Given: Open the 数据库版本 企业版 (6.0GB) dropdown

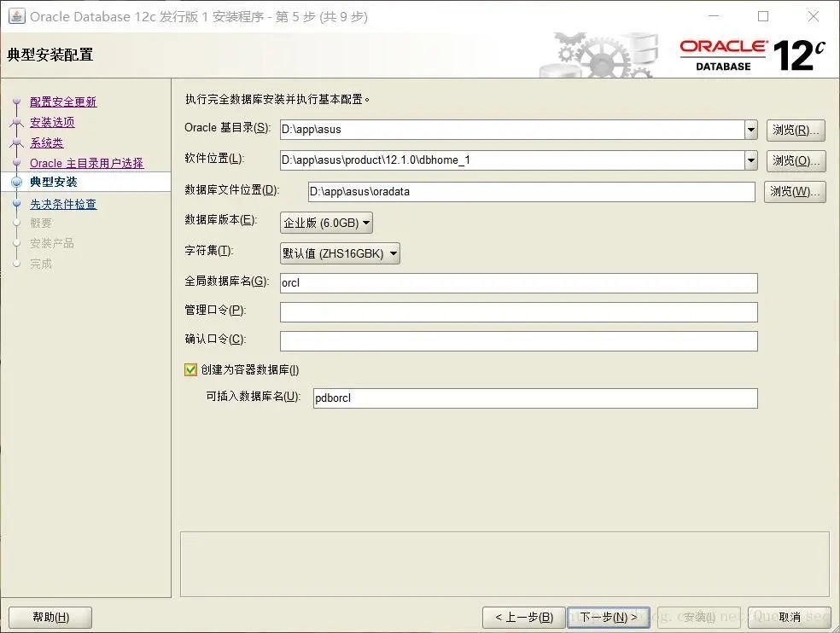Looking at the screenshot, I should 326,223.
